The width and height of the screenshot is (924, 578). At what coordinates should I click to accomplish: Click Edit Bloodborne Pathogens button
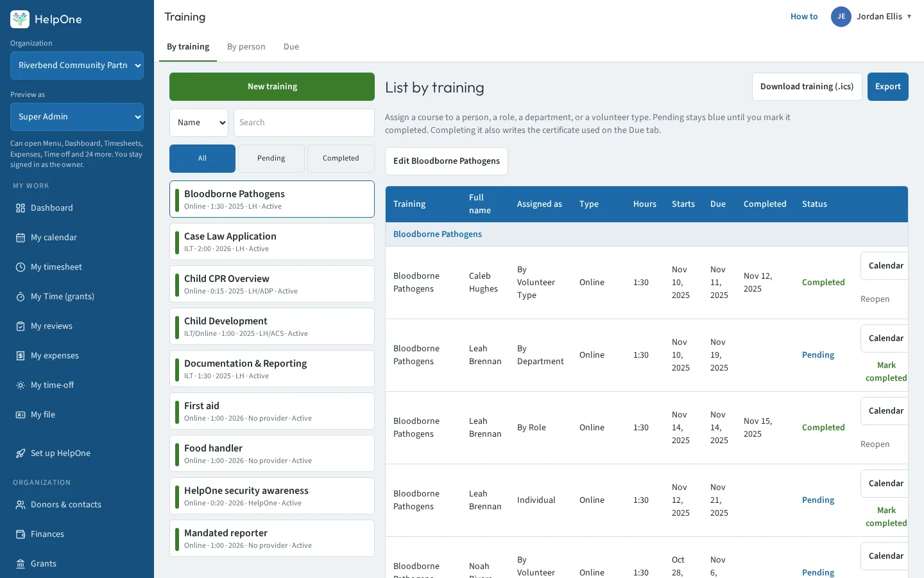tap(447, 161)
